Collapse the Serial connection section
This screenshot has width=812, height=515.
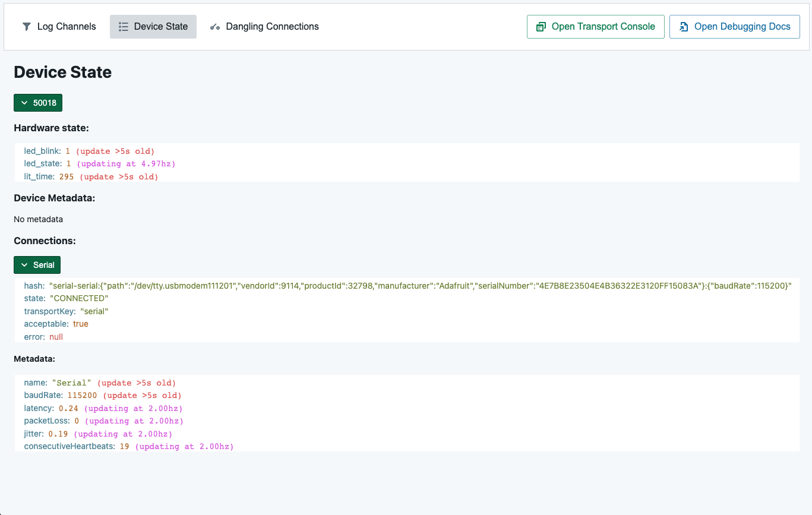[x=37, y=265]
